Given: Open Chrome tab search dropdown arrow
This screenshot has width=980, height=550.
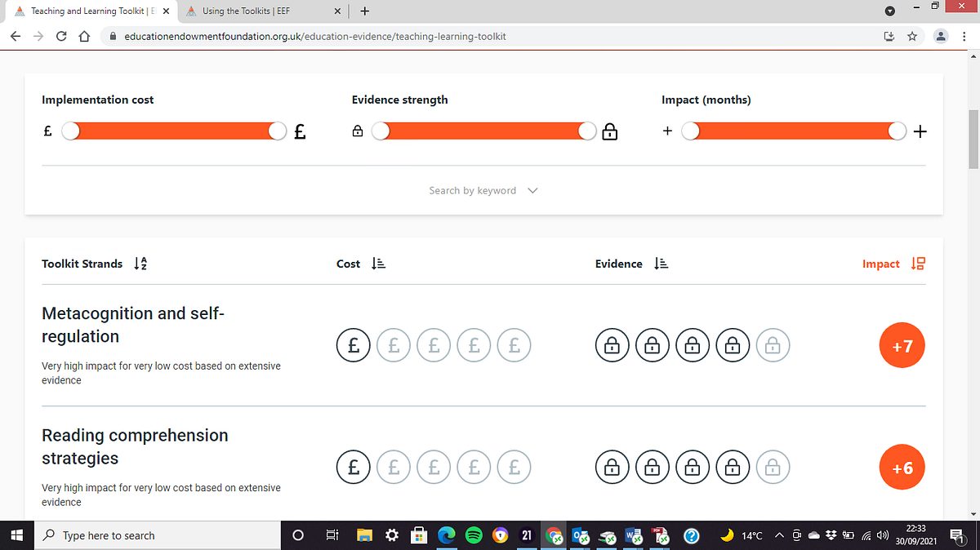Looking at the screenshot, I should pos(890,11).
